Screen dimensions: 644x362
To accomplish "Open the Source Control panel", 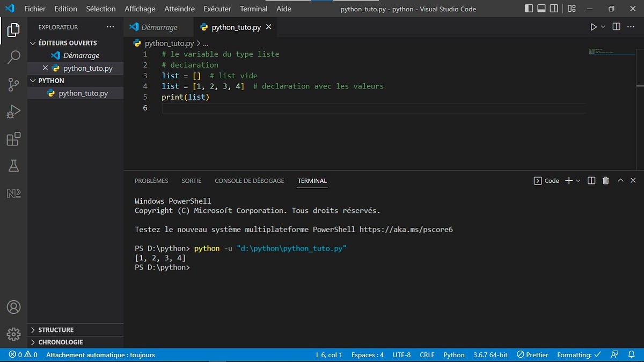I will click(x=13, y=84).
